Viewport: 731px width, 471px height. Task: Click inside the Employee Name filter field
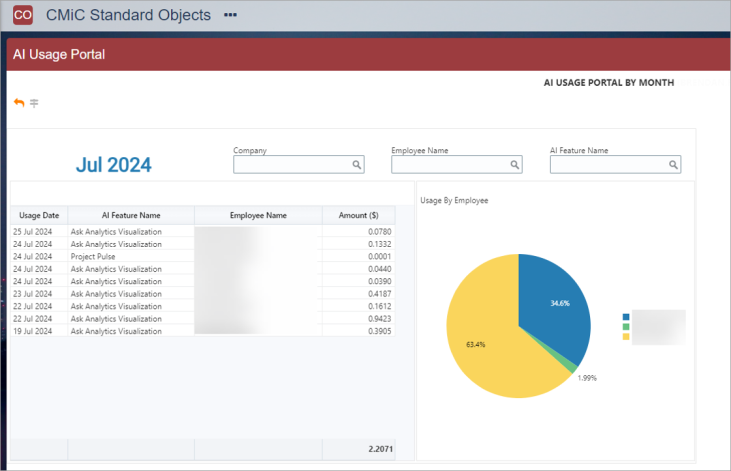[457, 165]
